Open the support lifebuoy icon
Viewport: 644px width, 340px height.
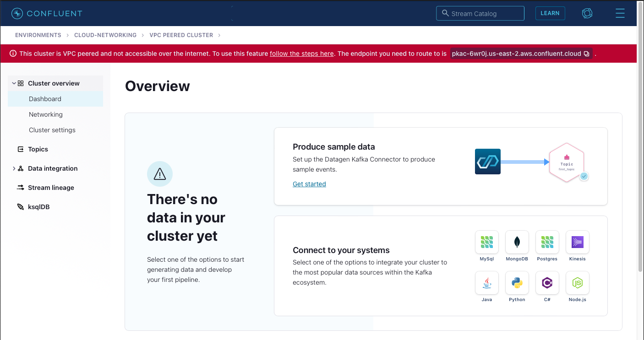point(587,13)
